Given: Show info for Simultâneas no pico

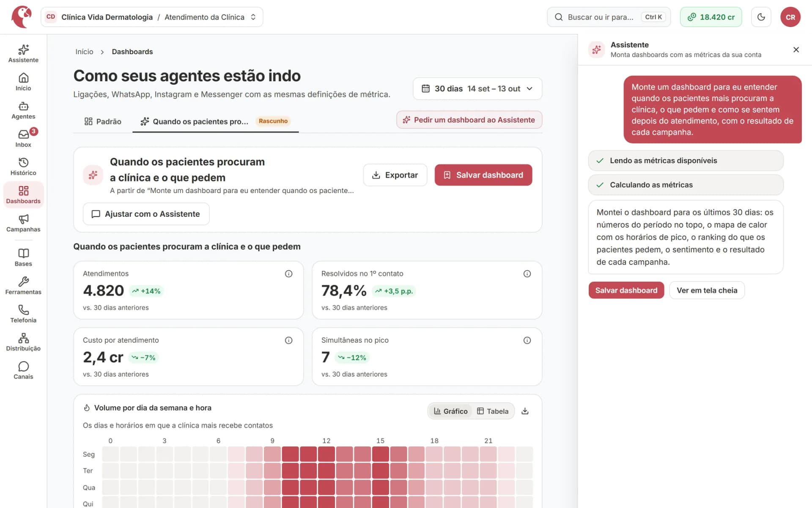Looking at the screenshot, I should (527, 340).
